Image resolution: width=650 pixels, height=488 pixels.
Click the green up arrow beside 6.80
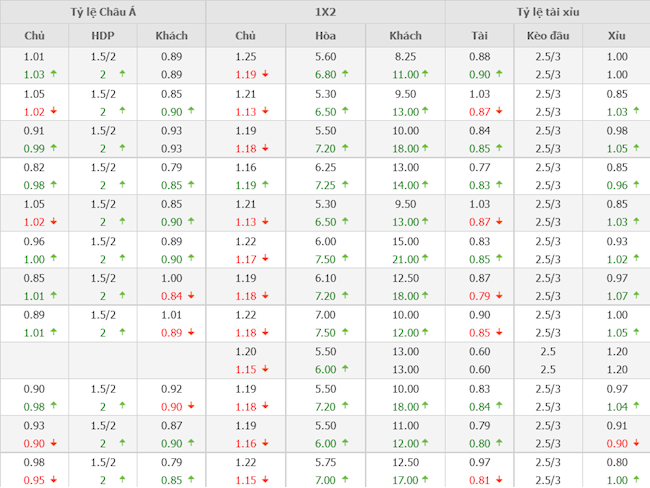[x=345, y=74]
